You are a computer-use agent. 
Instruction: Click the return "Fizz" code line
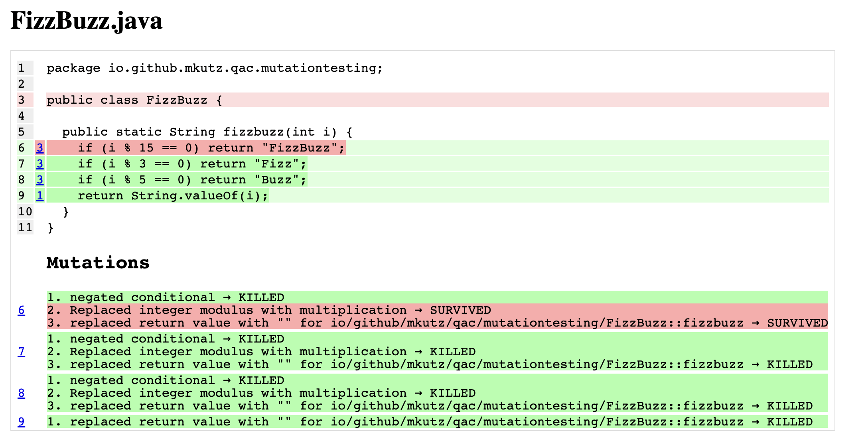tap(192, 164)
